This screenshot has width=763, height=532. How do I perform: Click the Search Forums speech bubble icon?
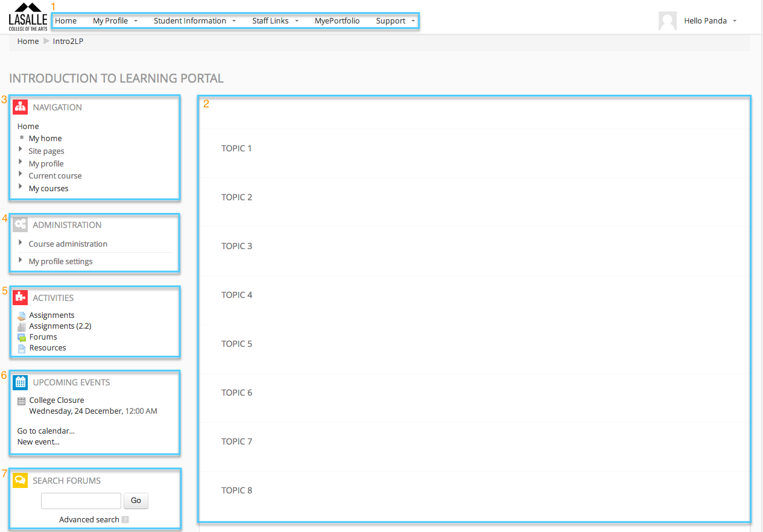point(21,480)
